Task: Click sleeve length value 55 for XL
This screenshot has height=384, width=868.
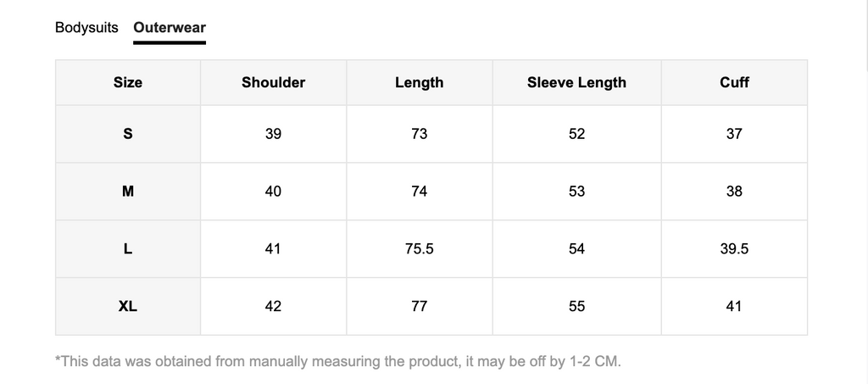Action: (576, 307)
